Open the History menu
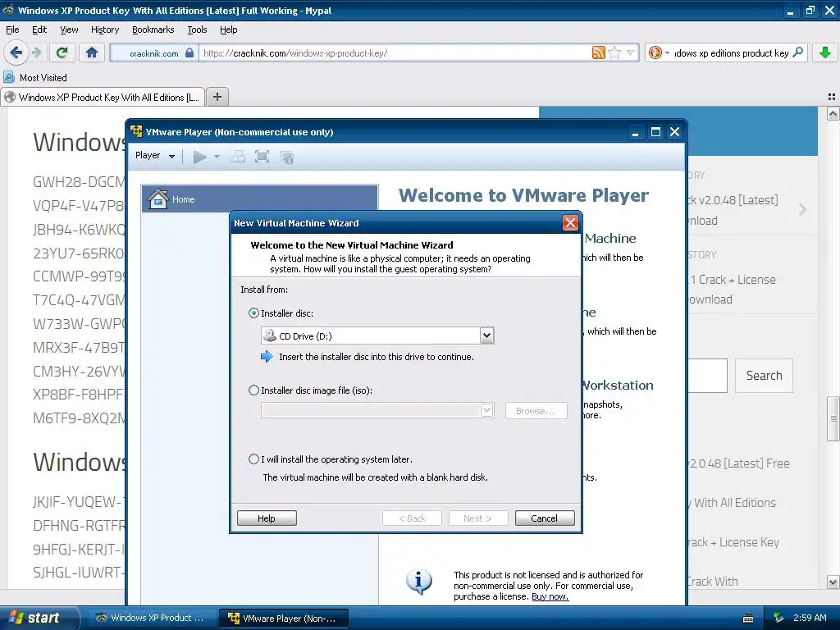The height and width of the screenshot is (630, 840). click(x=105, y=30)
